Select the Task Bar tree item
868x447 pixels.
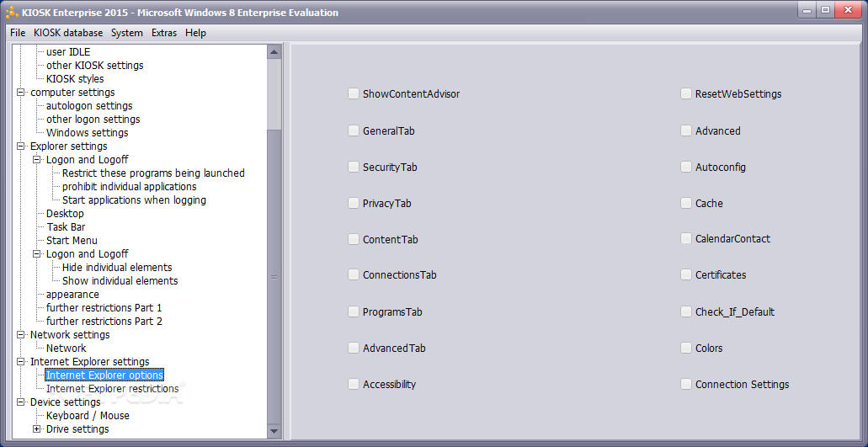point(66,226)
